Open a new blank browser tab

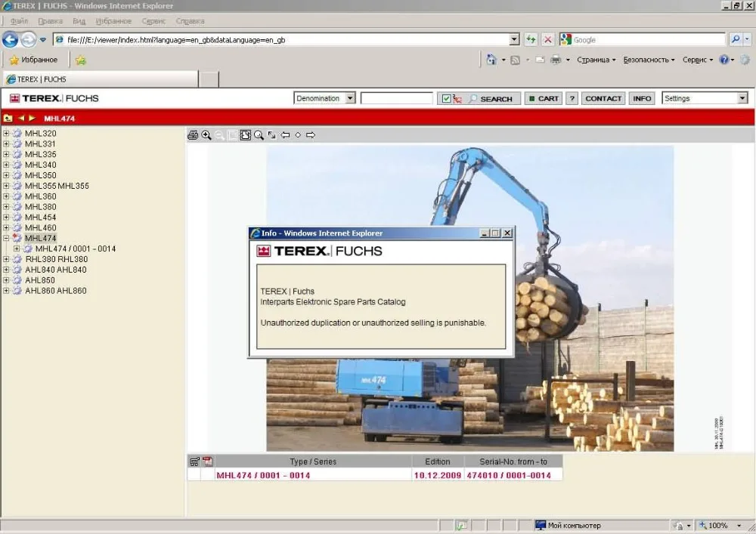click(x=209, y=79)
